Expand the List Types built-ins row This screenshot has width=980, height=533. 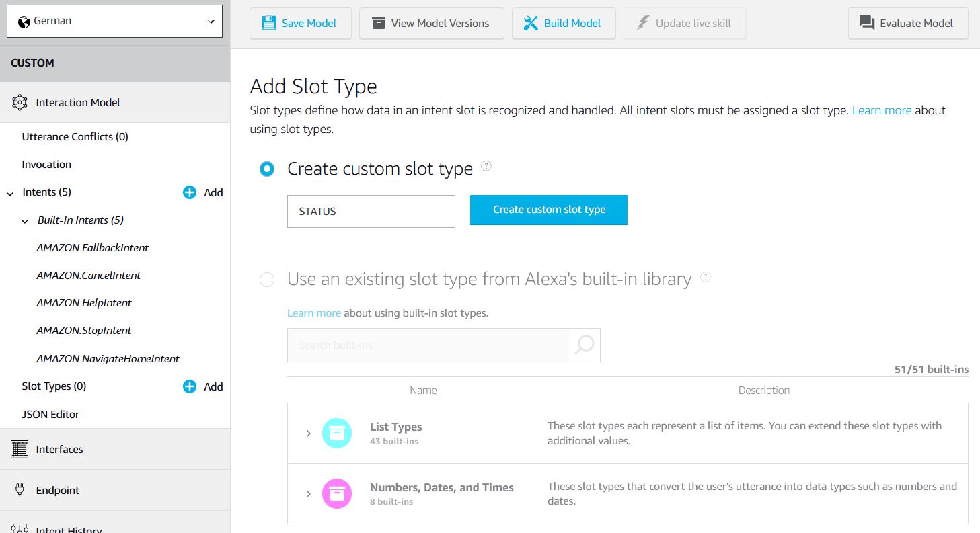[308, 434]
